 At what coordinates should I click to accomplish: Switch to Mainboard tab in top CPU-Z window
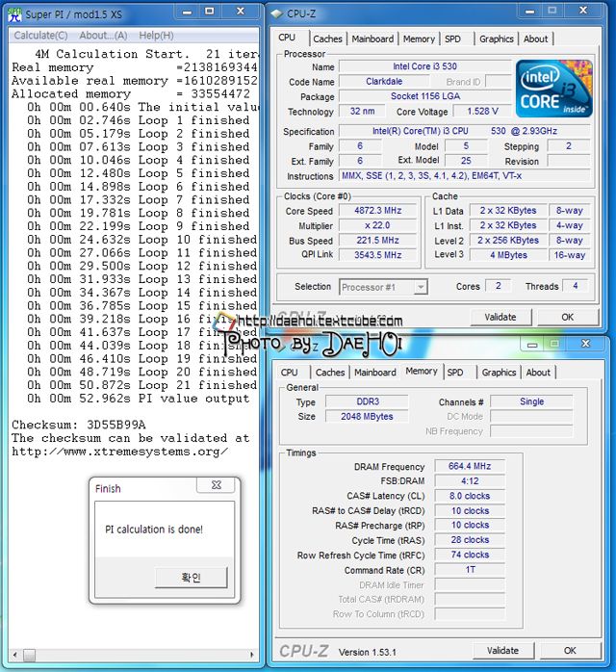[x=372, y=39]
